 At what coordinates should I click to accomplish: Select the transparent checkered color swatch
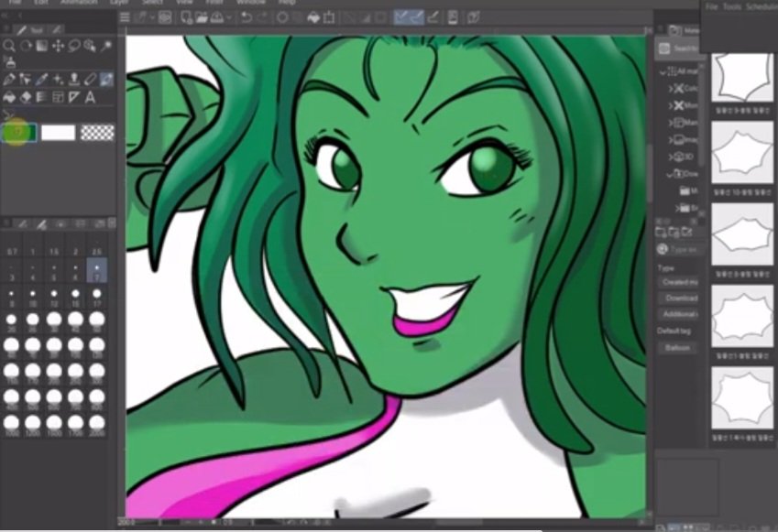point(97,133)
